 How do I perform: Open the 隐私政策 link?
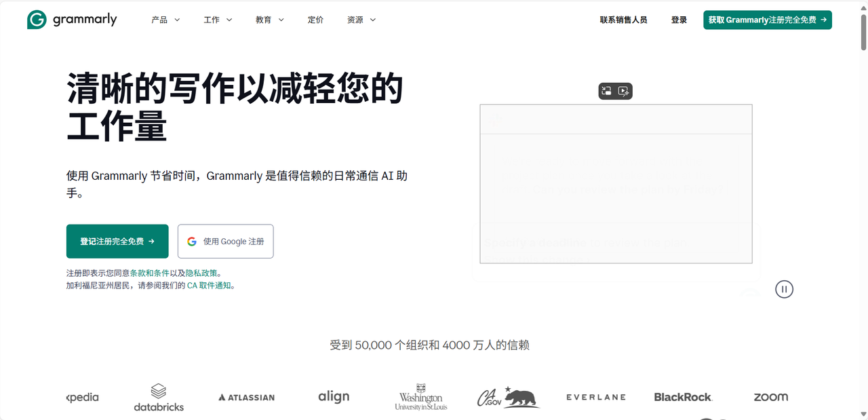coord(201,273)
